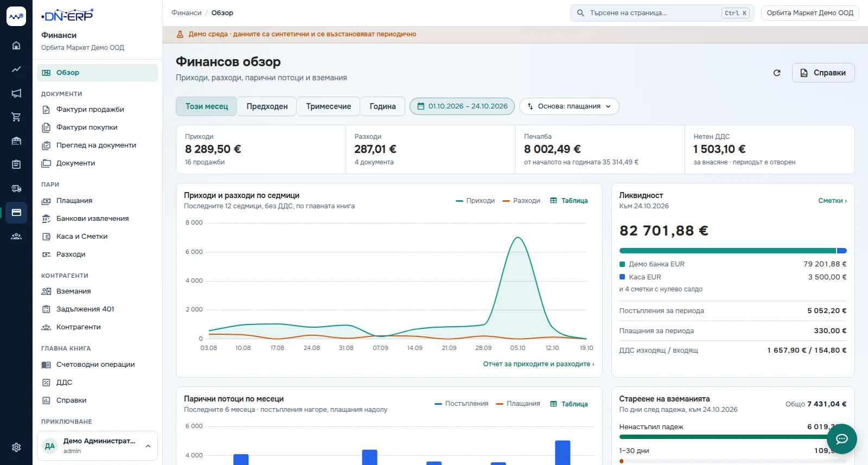Open the people group icon in rail
The image size is (868, 465).
[x=16, y=236]
